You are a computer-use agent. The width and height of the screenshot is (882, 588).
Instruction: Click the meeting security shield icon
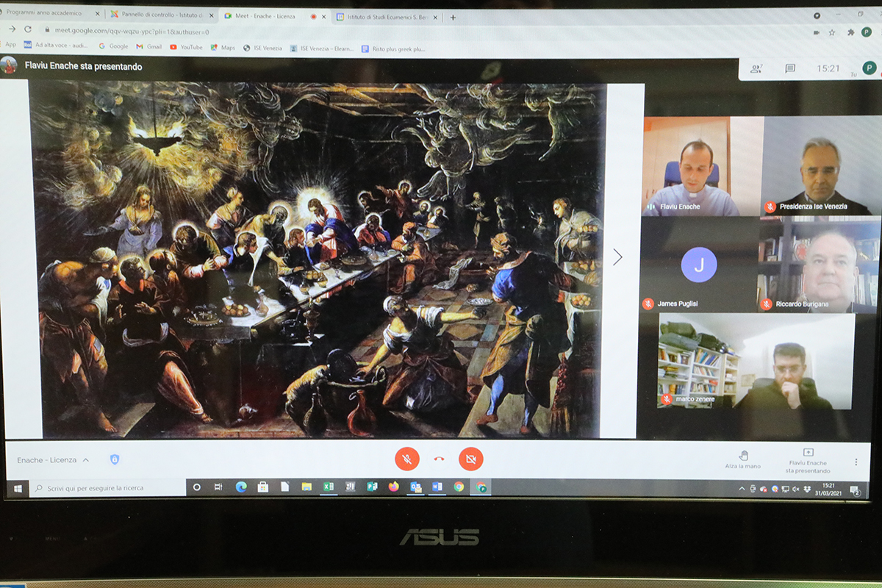point(114,459)
